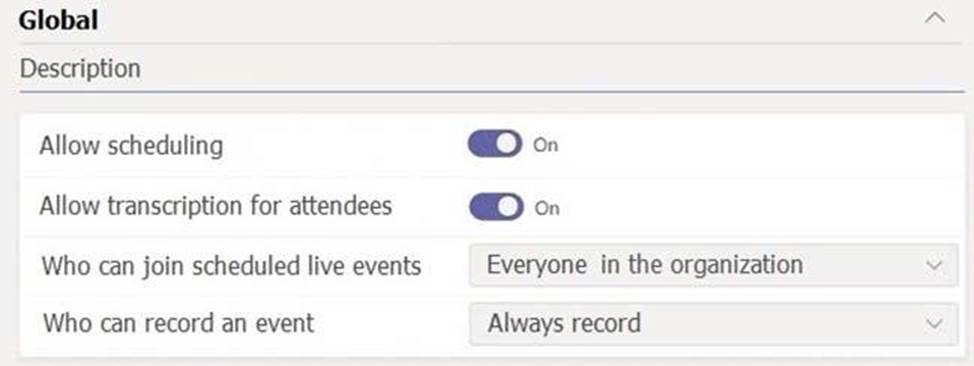This screenshot has width=974, height=366.
Task: Open the Always record dropdown
Action: [714, 324]
